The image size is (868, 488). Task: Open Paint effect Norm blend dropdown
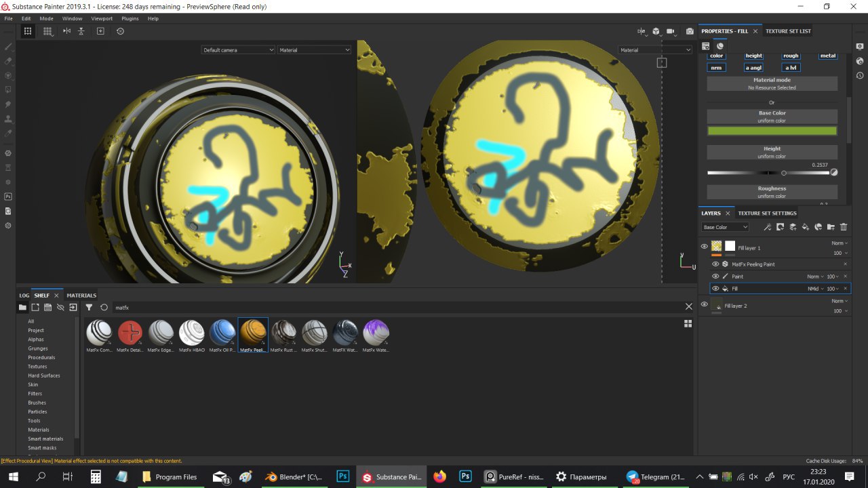[815, 277]
